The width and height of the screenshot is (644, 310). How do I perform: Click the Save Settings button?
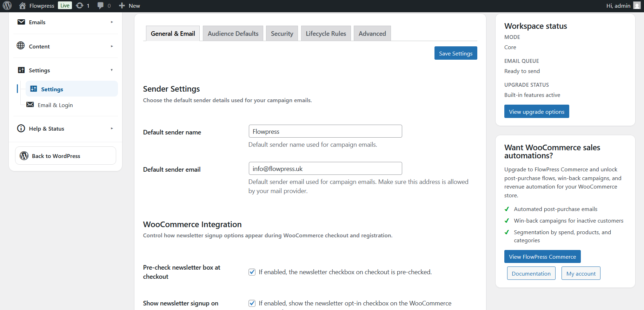coord(456,53)
